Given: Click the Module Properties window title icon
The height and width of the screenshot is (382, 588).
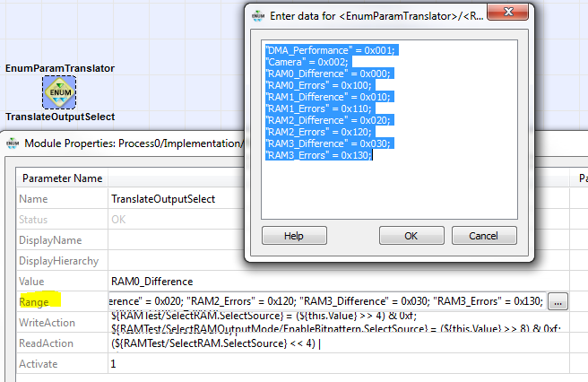Looking at the screenshot, I should click(x=13, y=143).
